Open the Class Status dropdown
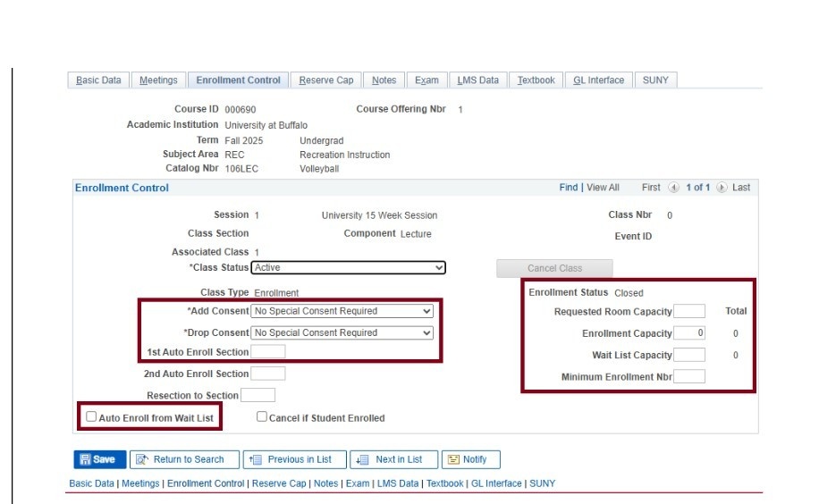This screenshot has height=504, width=836. 348,267
